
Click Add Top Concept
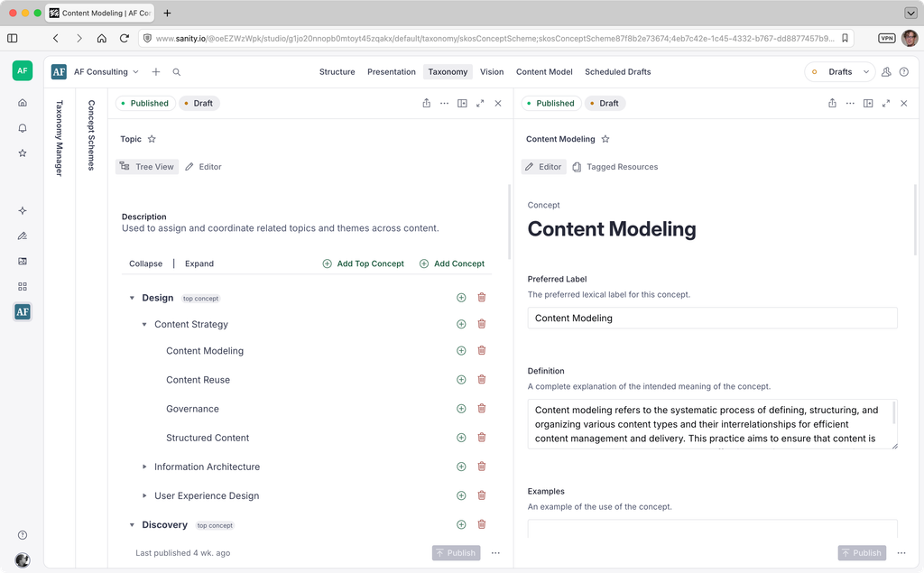[x=363, y=263]
